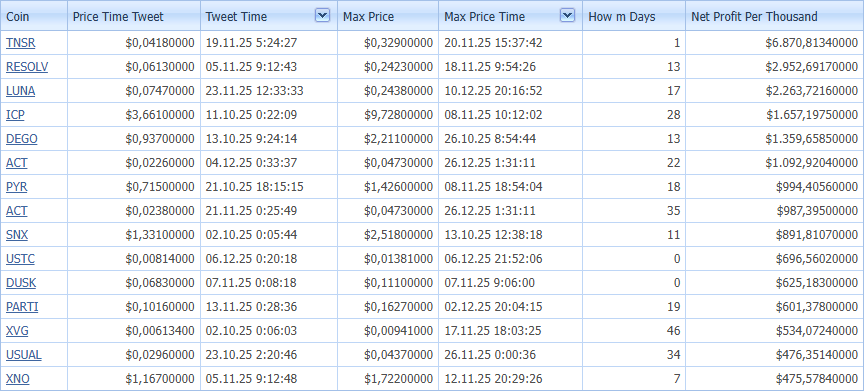864x391 pixels.
Task: Select PYR net profit $994,40560000
Action: (x=817, y=187)
